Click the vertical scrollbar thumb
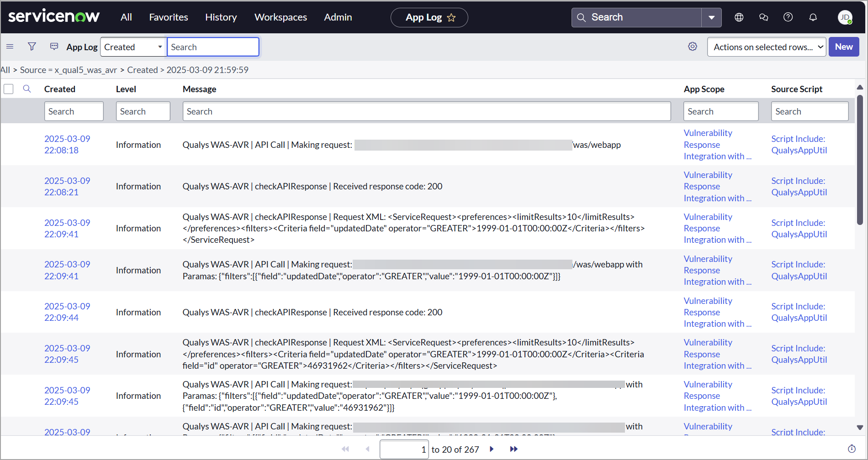 pyautogui.click(x=860, y=160)
